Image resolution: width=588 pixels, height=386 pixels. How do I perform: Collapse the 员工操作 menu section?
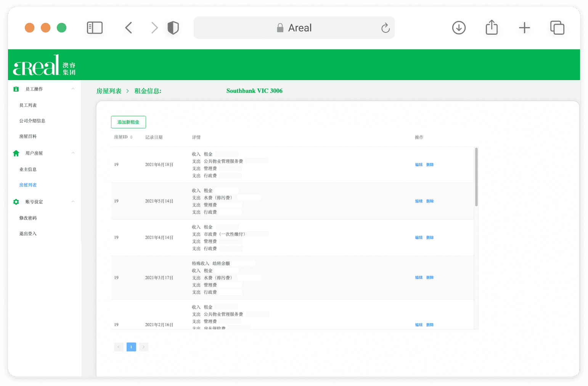pos(73,89)
